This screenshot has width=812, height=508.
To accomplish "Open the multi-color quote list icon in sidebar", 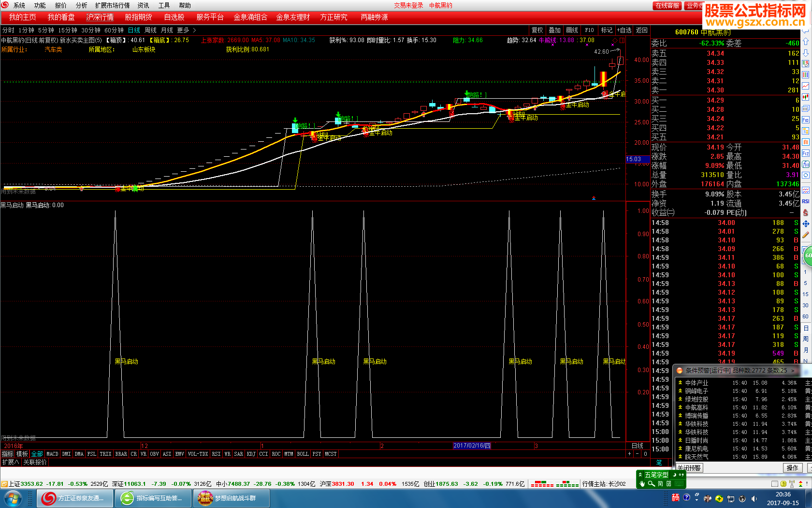I will pyautogui.click(x=806, y=75).
